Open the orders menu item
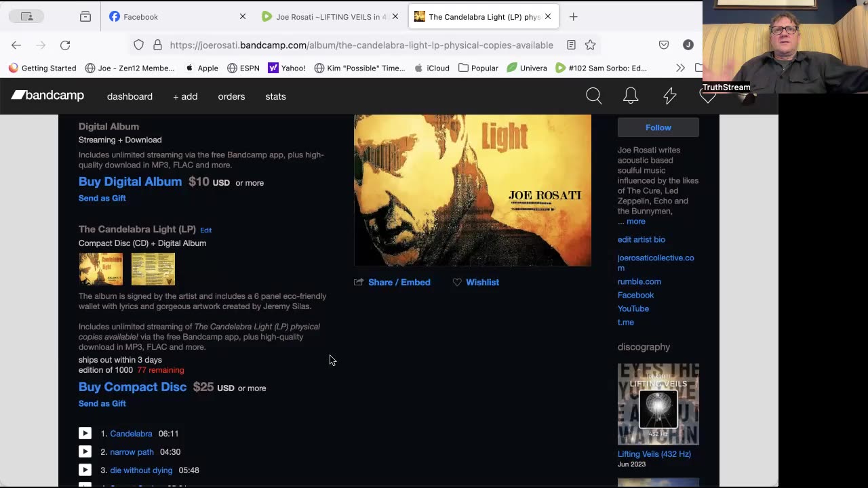Viewport: 868px width, 488px height. pyautogui.click(x=231, y=96)
